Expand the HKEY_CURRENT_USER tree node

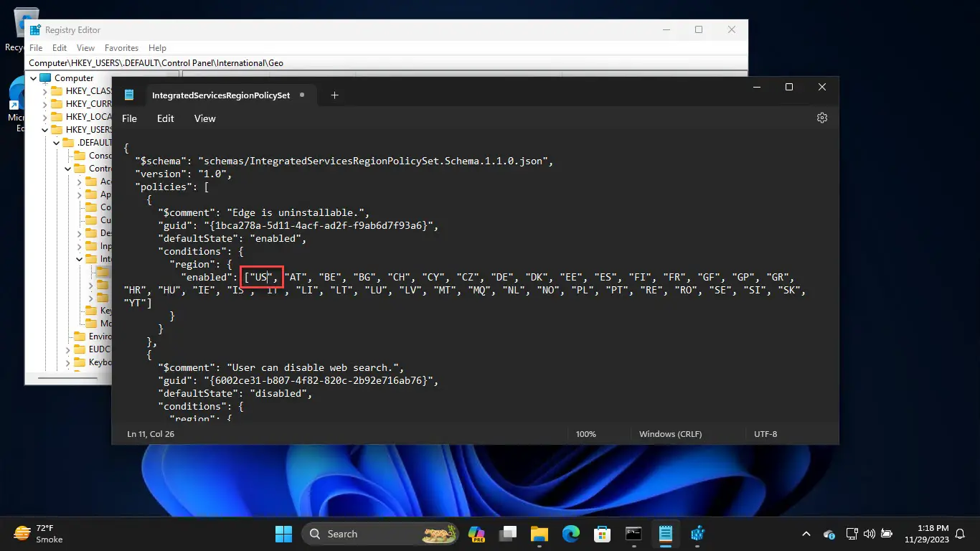(44, 104)
